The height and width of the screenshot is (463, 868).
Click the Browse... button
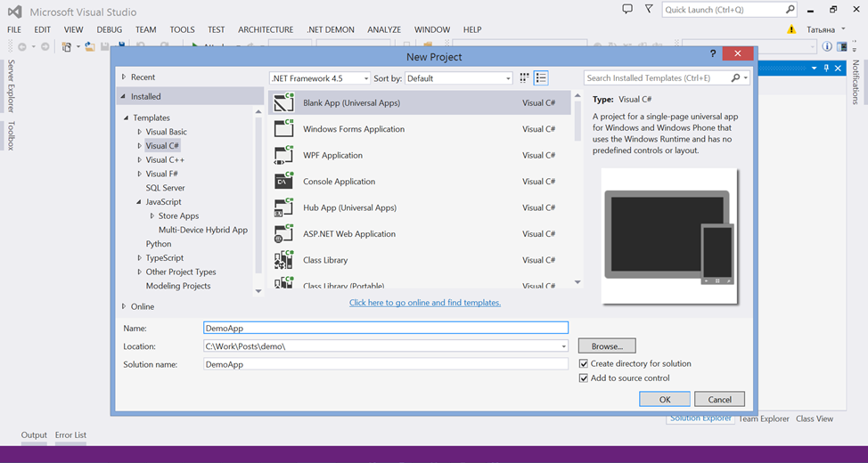(x=607, y=345)
